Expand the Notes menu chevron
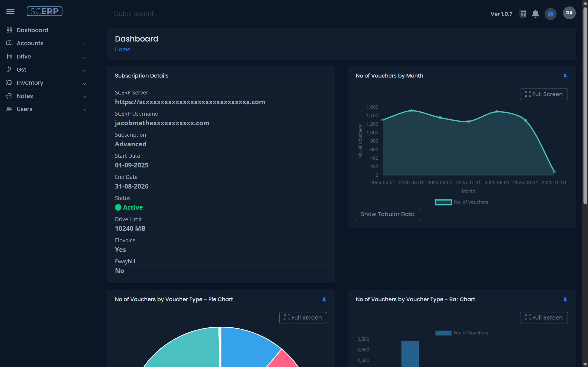588x367 pixels. (x=84, y=97)
